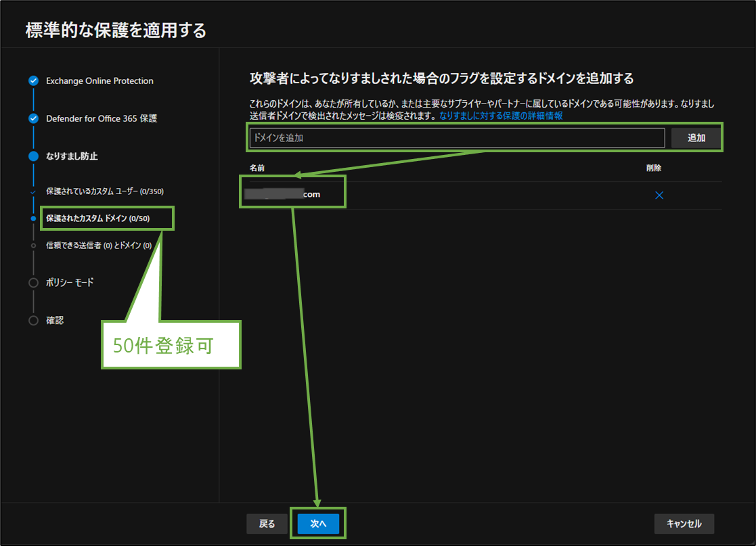Click the 確認 step circle icon
Image resolution: width=756 pixels, height=546 pixels.
coord(33,321)
